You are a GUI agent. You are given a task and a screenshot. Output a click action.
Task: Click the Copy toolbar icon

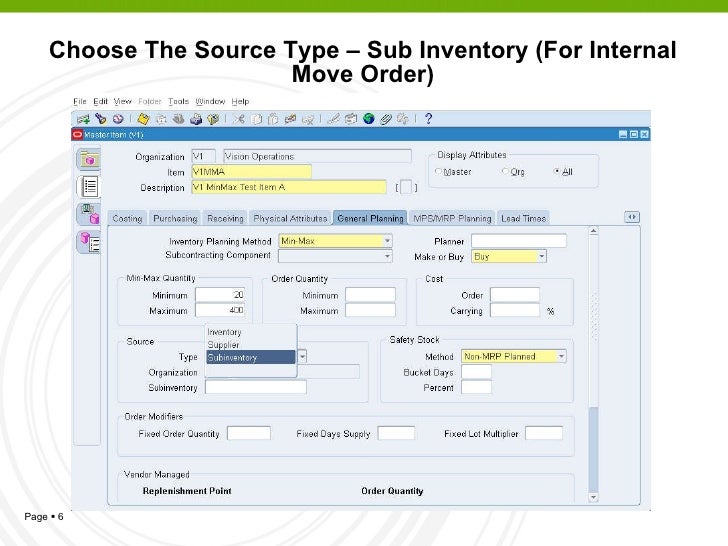[x=256, y=119]
